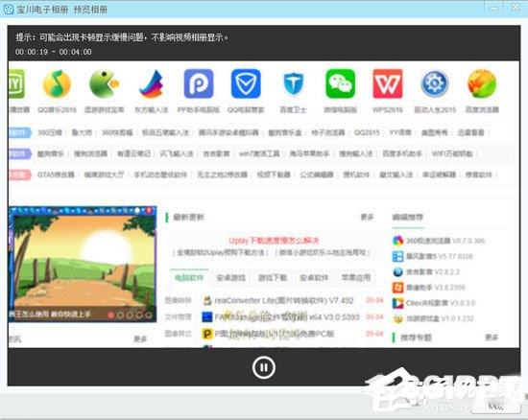This screenshot has height=420, width=528.
Task: Click the 棋牌游戏大厅 link
Action: pos(104,175)
